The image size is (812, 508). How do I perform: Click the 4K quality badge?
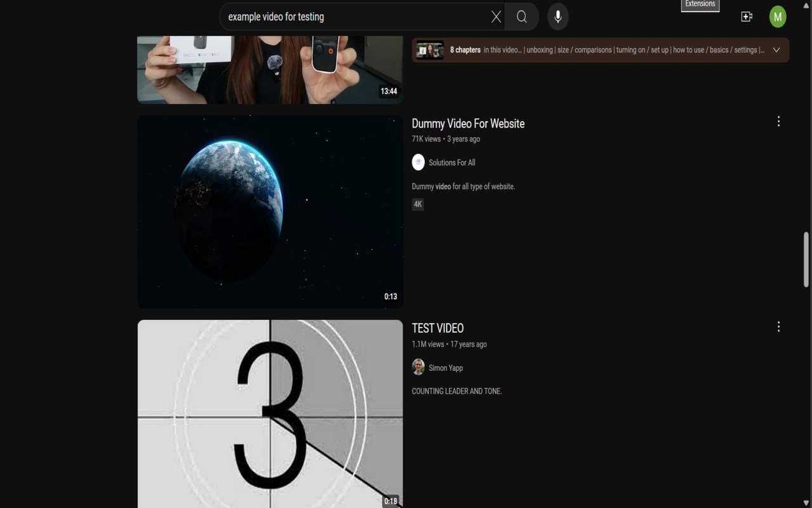(417, 204)
